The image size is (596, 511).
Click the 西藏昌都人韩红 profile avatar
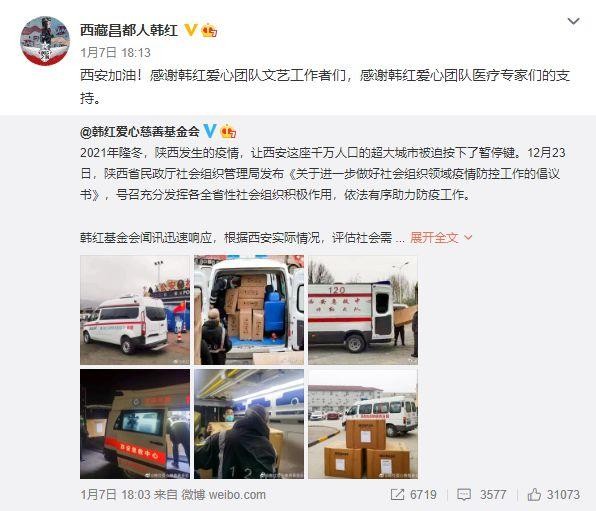[x=45, y=41]
